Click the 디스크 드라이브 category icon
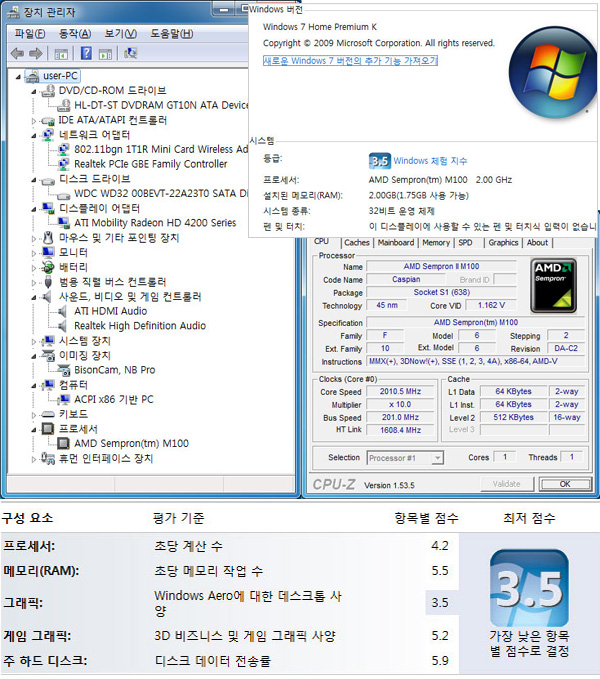The width and height of the screenshot is (600, 679). coord(48,180)
